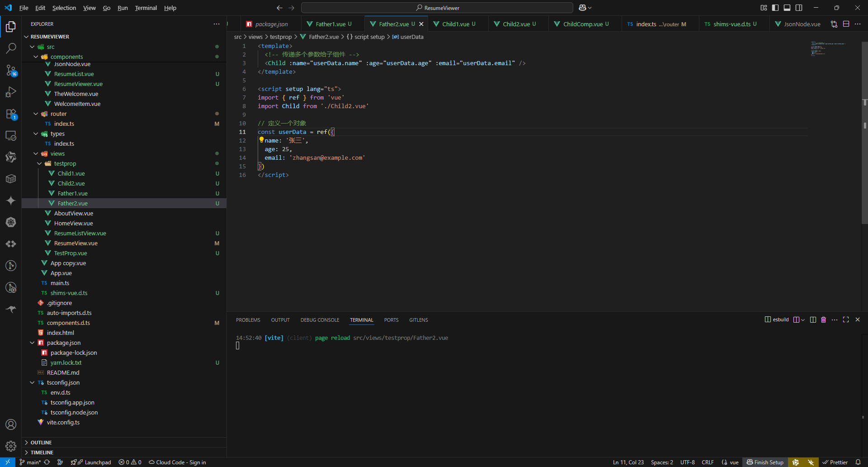Screen dimensions: 868x467
Task: Expand the TIMELINE section
Action: pyautogui.click(x=124, y=453)
